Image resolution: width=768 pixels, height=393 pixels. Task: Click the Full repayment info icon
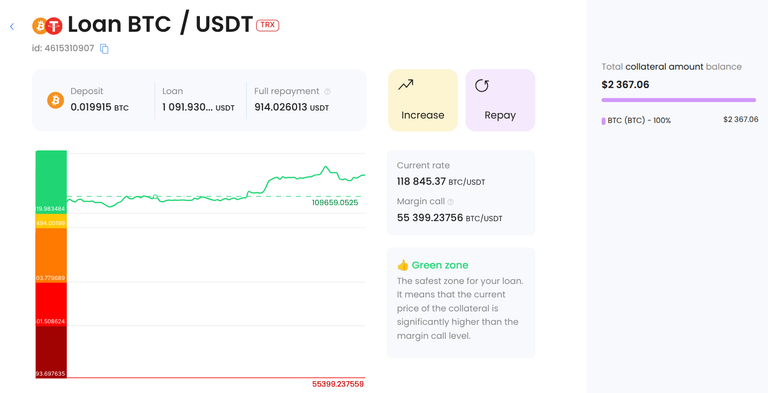point(328,91)
